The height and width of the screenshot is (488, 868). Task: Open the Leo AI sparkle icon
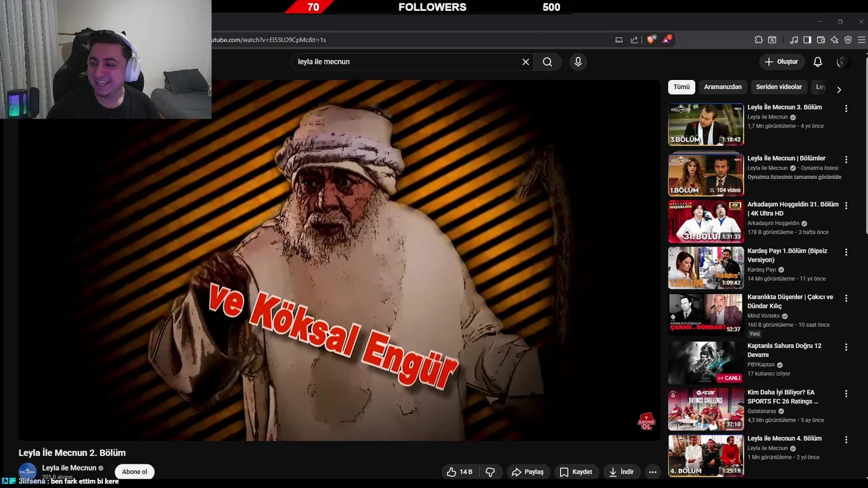pos(834,40)
